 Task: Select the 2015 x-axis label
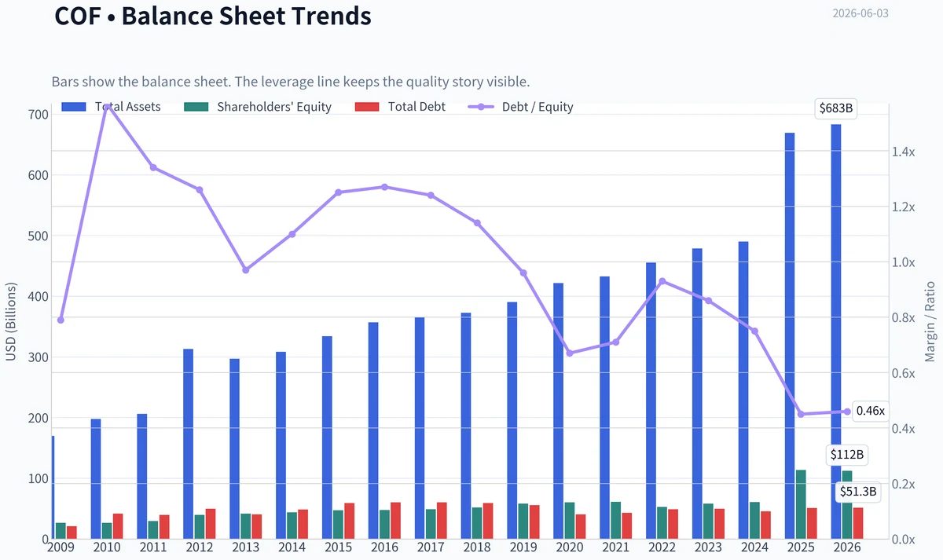tap(338, 547)
